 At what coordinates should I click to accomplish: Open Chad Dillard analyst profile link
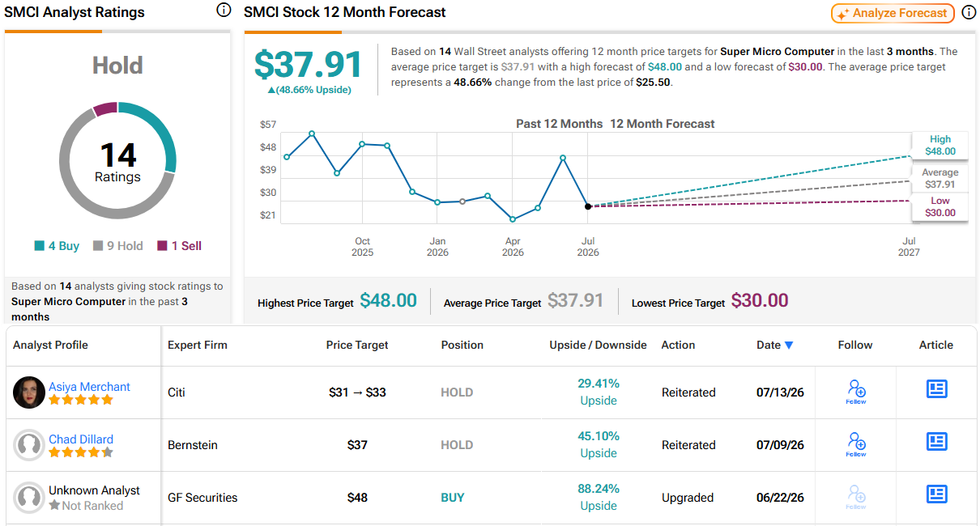point(81,439)
